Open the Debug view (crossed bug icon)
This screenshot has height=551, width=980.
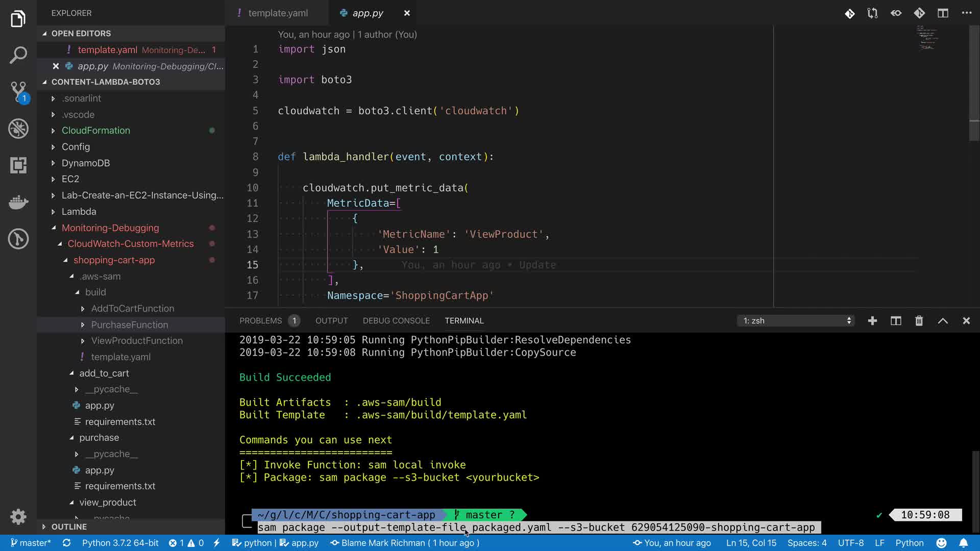coord(18,129)
